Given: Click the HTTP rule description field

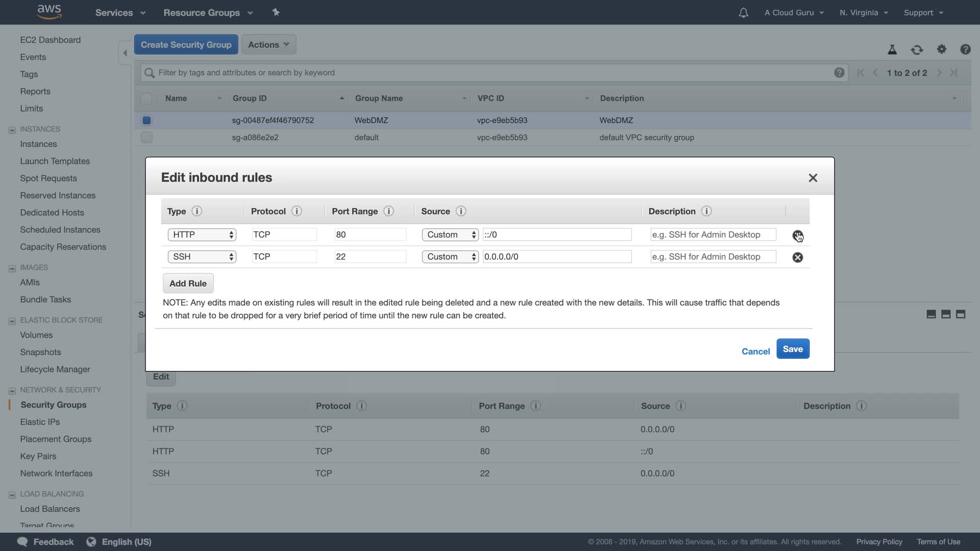Looking at the screenshot, I should [713, 235].
